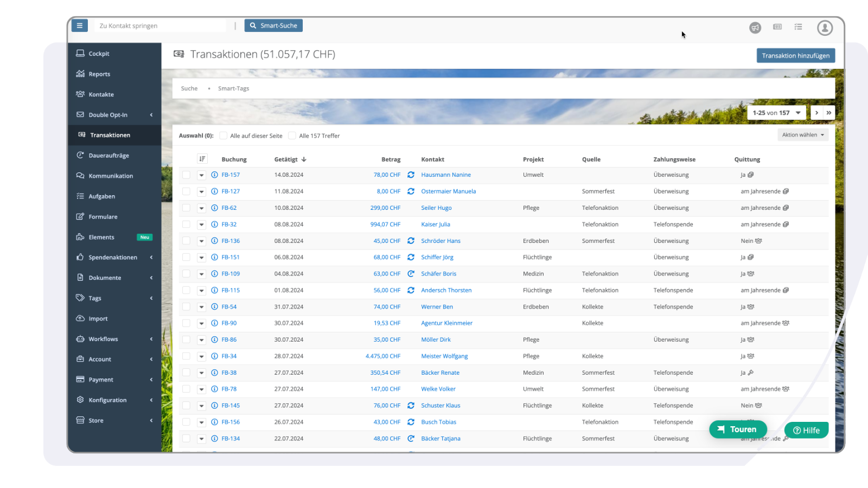Image resolution: width=868 pixels, height=488 pixels.
Task: Expand the '1-25 von 157' page selector
Action: pos(776,113)
